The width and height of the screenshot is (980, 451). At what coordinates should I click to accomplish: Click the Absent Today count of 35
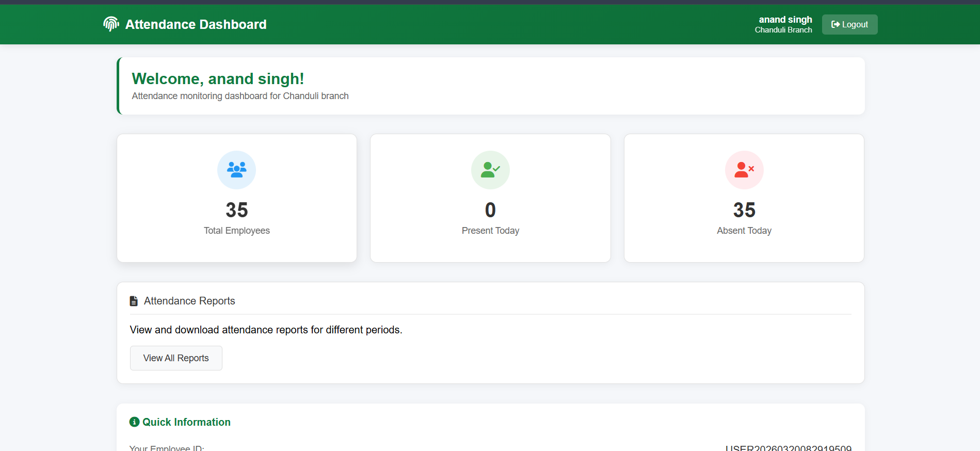pos(744,210)
